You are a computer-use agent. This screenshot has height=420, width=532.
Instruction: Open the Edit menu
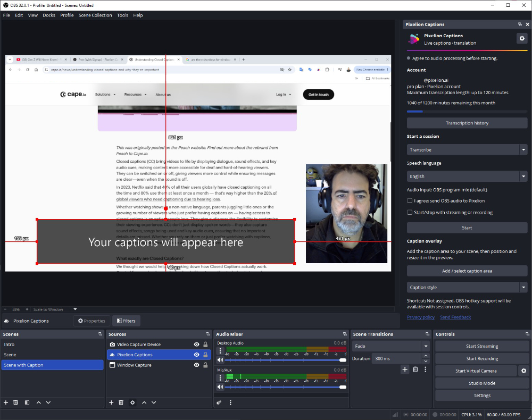pos(19,15)
